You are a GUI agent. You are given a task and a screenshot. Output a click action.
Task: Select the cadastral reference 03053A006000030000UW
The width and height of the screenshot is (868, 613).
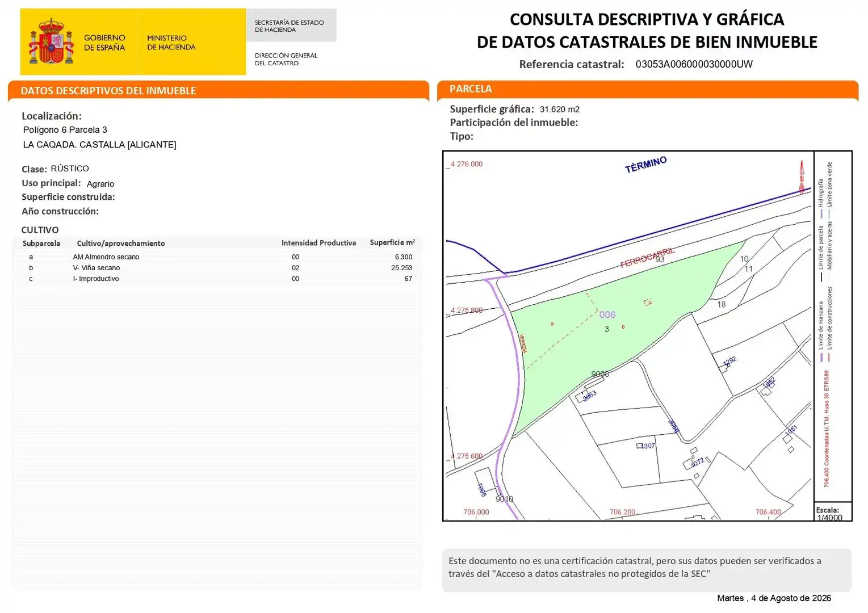[694, 64]
